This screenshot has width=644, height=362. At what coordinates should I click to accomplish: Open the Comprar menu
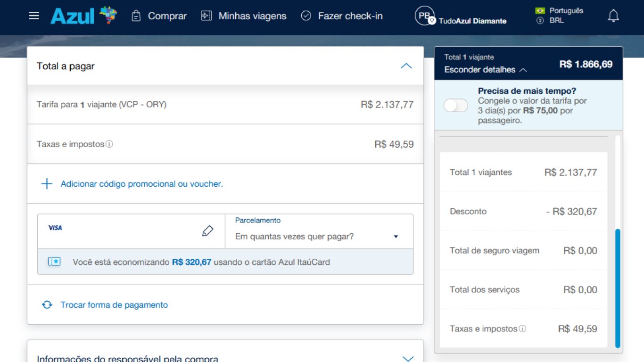click(x=167, y=16)
